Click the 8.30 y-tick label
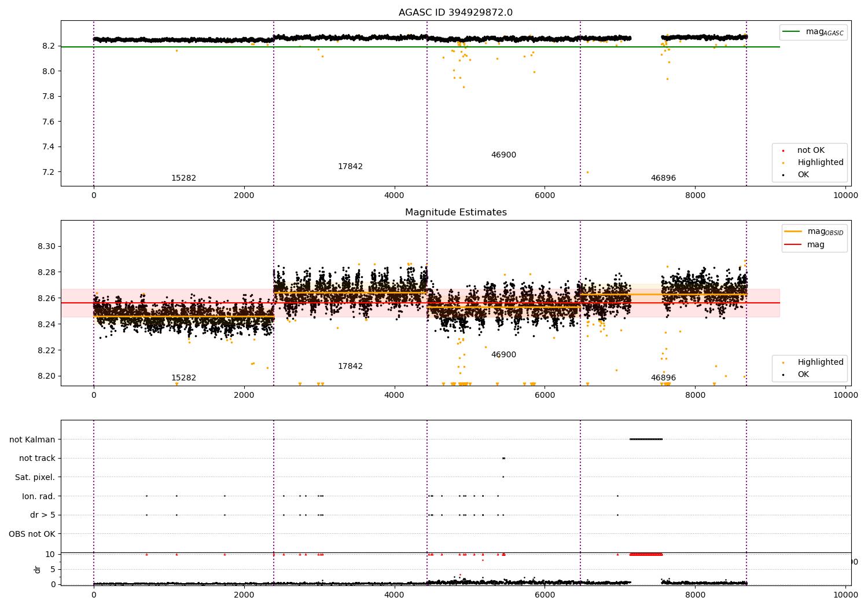This screenshot has width=868, height=608. click(x=46, y=247)
